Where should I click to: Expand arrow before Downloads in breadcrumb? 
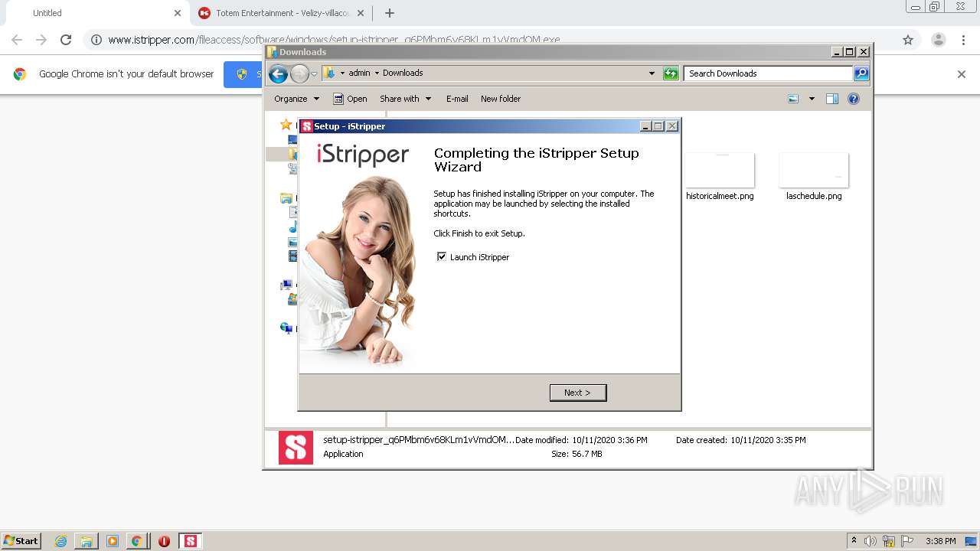coord(377,73)
